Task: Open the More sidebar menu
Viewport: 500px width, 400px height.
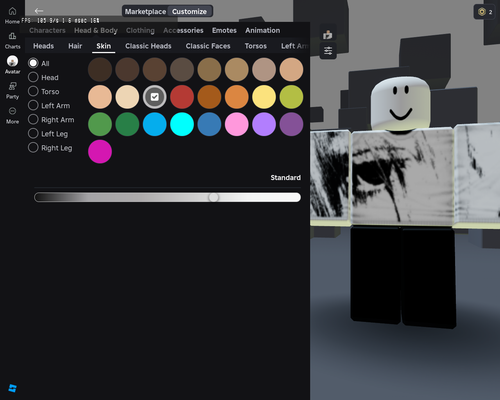Action: 12,115
